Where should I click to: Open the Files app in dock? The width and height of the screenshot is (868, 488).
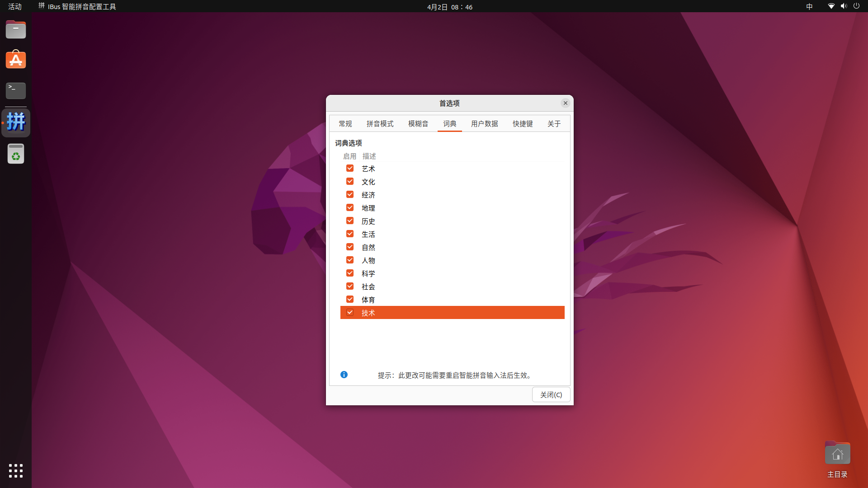(16, 30)
